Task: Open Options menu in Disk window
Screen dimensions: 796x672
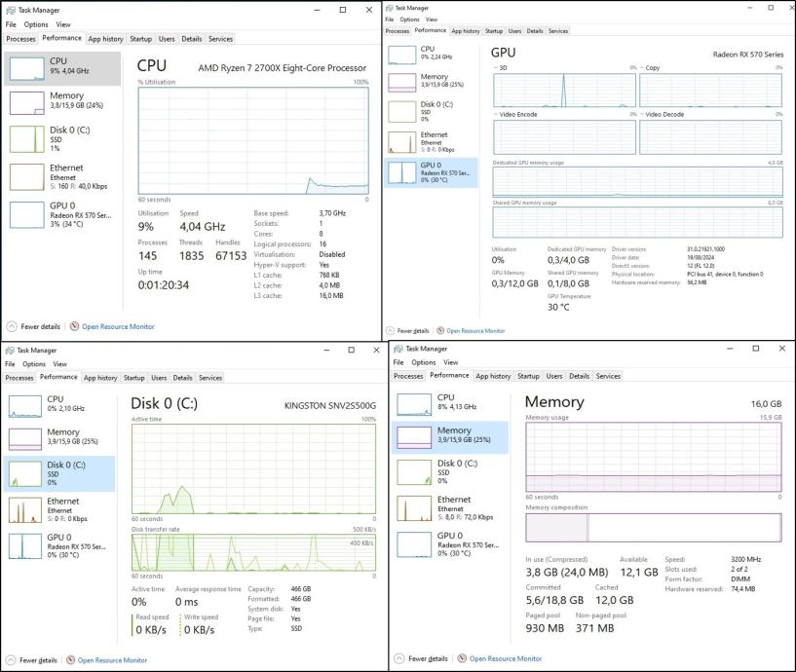Action: tap(34, 364)
